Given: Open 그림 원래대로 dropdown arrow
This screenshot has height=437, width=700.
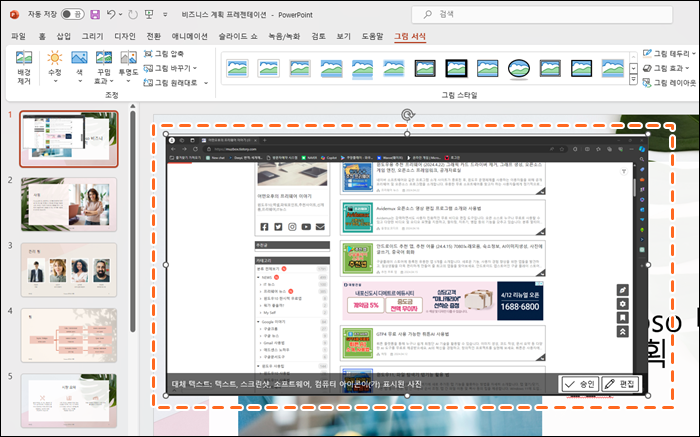Looking at the screenshot, I should pyautogui.click(x=206, y=83).
